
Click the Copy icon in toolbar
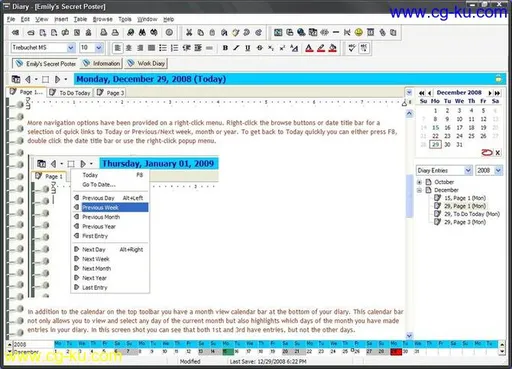coord(201,32)
